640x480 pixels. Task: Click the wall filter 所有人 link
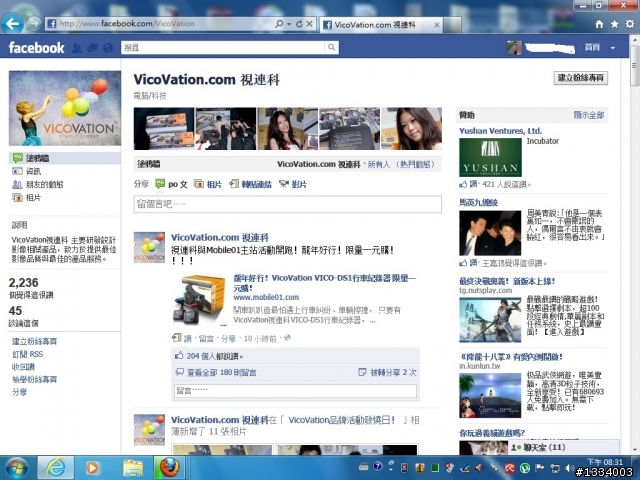379,164
